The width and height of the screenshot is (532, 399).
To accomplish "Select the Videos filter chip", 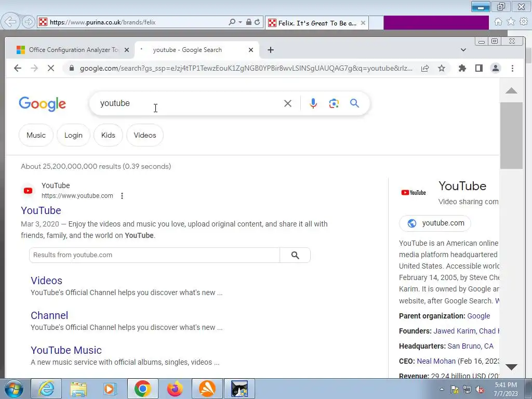I will coord(145,135).
